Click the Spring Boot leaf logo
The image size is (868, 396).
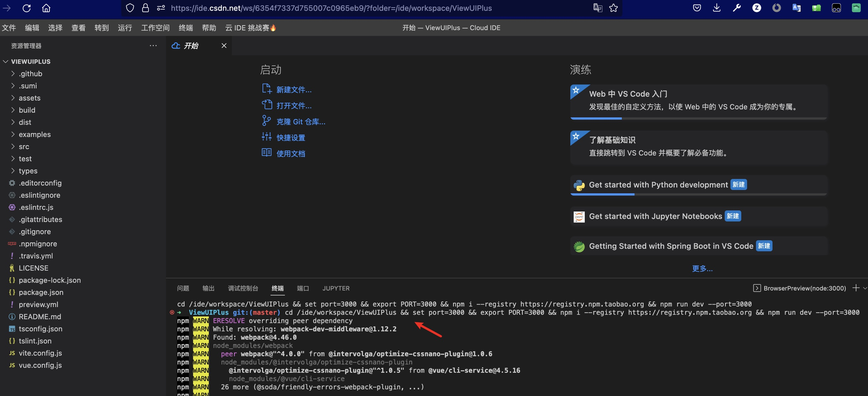(x=579, y=246)
